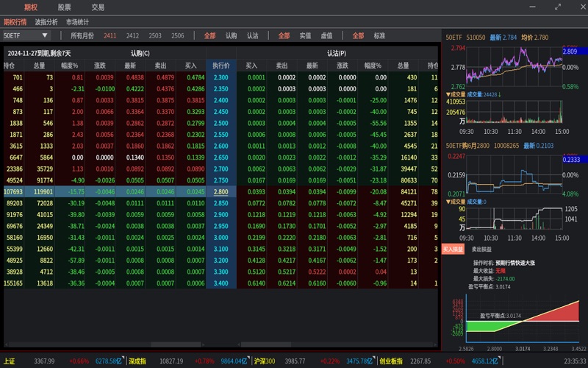
Task: Go to the 波指分析 sub-tab
Action: [46, 22]
